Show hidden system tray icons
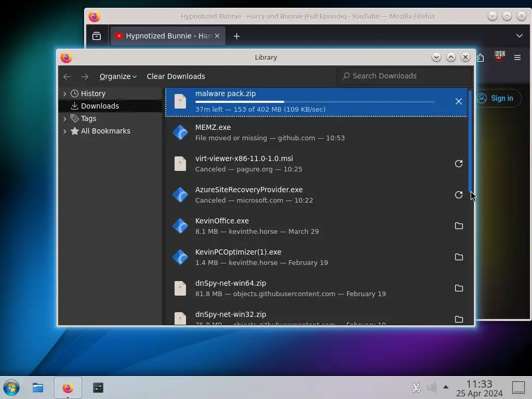The height and width of the screenshot is (399, 532). coord(446,387)
